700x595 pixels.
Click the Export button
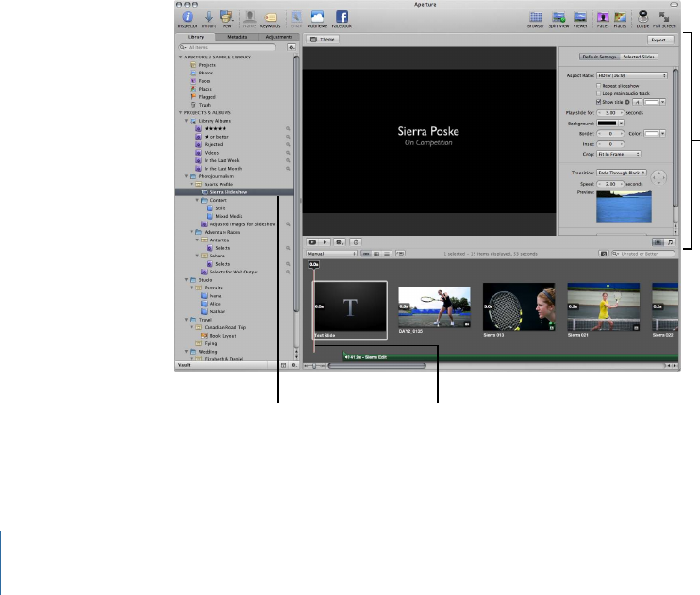[659, 41]
